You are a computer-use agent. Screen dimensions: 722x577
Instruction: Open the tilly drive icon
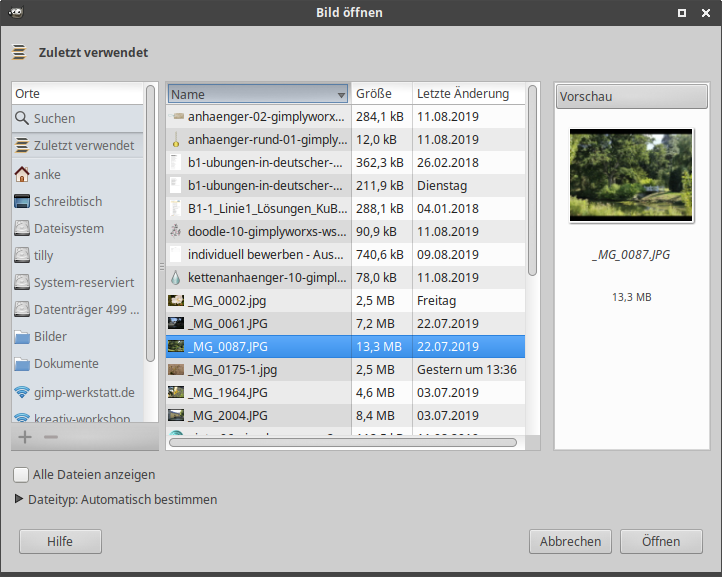point(22,255)
